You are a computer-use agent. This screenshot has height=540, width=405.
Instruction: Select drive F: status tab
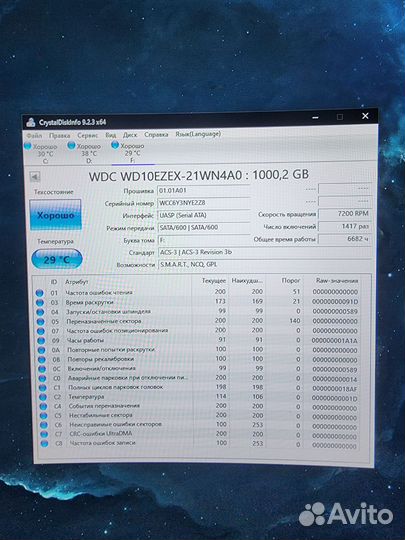point(128,153)
